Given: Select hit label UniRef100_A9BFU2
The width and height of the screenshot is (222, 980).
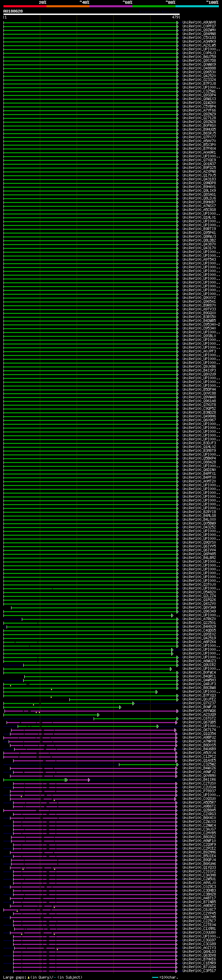Looking at the screenshot, I should (199, 738).
